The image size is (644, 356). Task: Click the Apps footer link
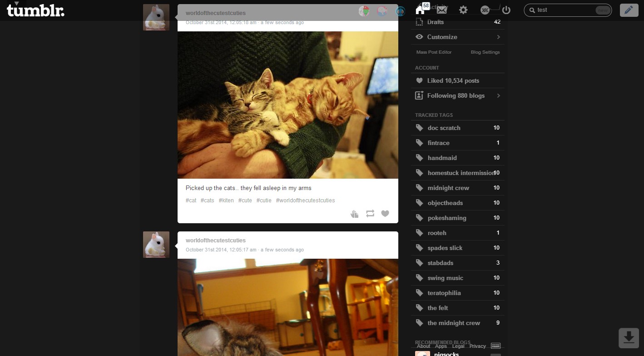(x=441, y=346)
